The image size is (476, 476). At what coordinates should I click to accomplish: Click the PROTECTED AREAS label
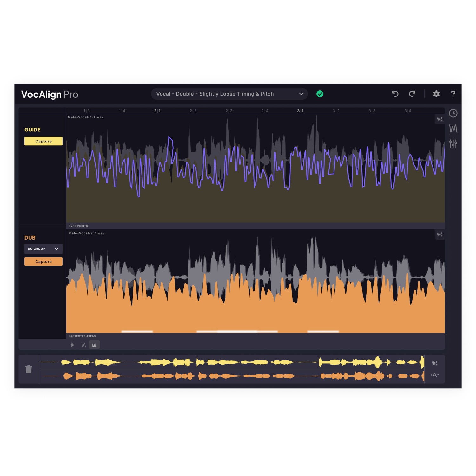(82, 336)
